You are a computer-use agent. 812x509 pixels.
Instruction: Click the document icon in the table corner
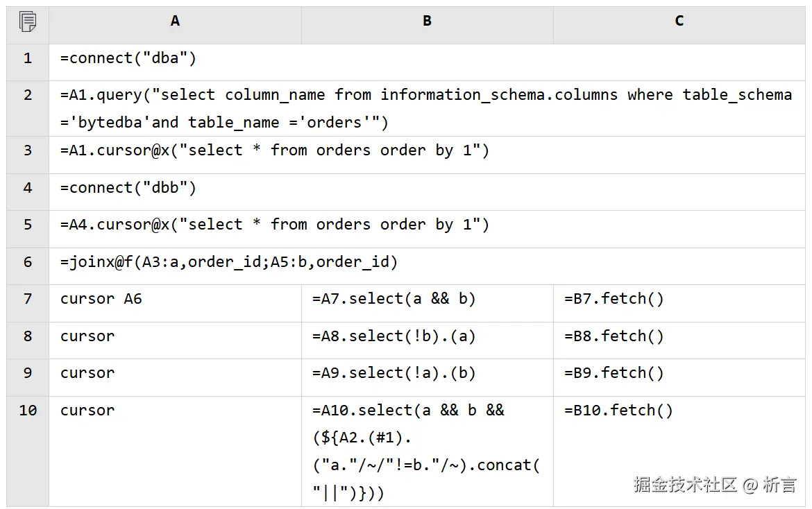point(28,22)
